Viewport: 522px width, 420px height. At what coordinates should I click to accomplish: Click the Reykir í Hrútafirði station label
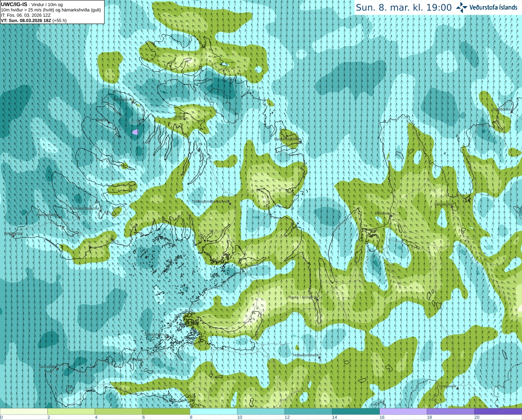point(302,297)
